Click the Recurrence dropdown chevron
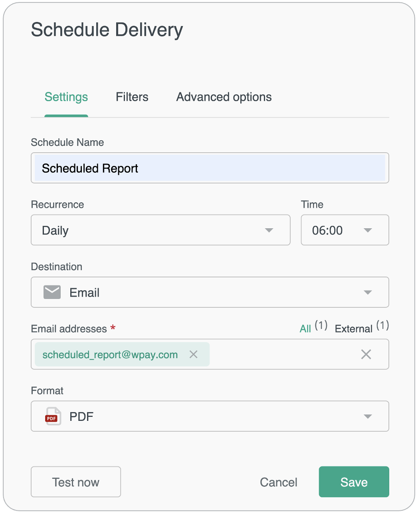 point(269,230)
